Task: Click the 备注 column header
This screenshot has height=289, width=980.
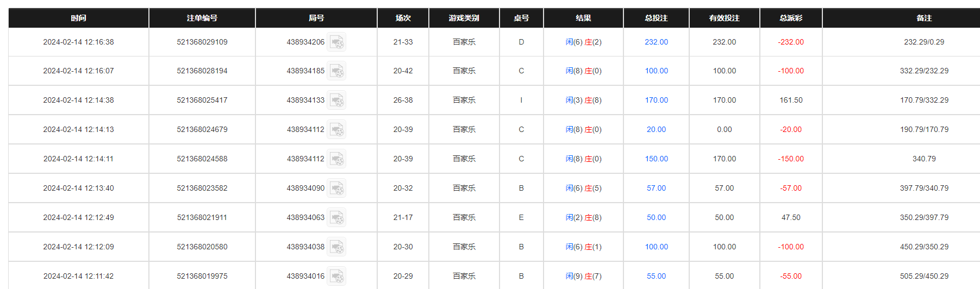Action: point(924,18)
